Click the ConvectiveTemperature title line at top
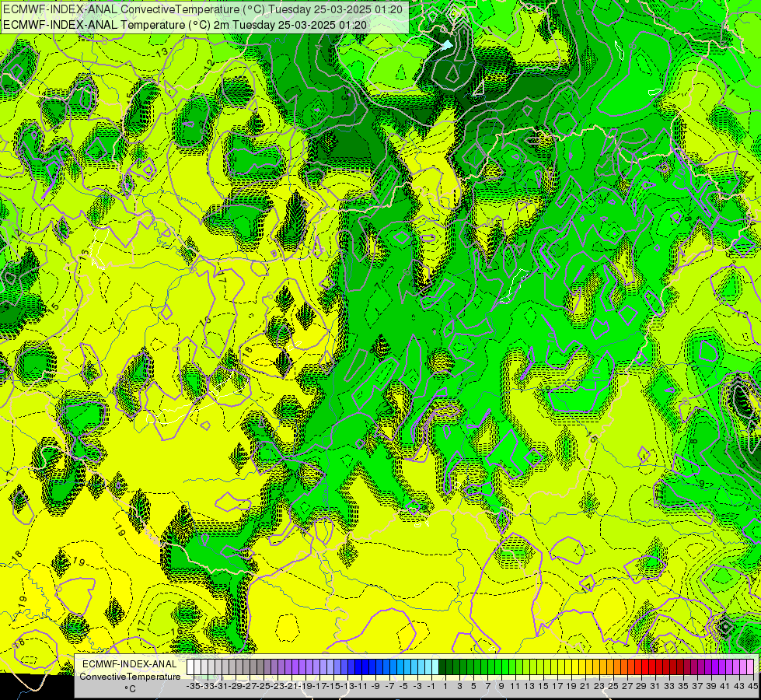The height and width of the screenshot is (700, 761). coord(203,9)
